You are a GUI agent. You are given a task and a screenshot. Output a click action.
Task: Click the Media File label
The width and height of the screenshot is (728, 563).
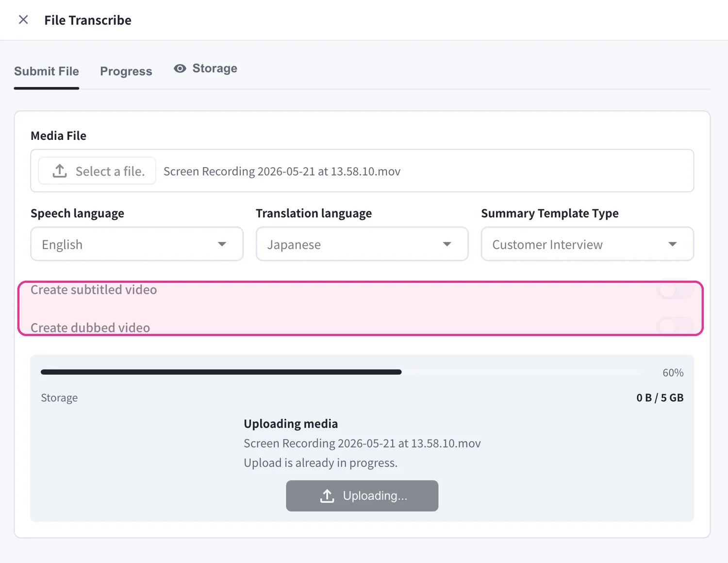pyautogui.click(x=59, y=136)
